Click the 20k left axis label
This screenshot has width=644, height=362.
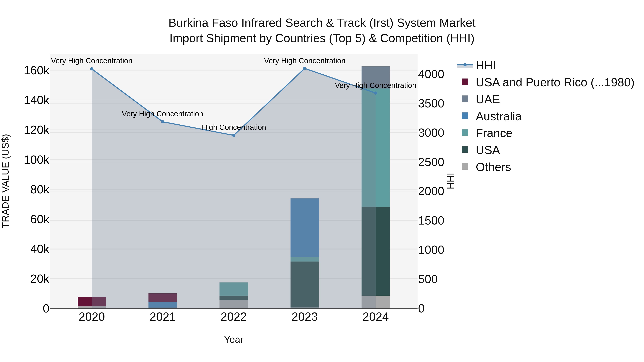click(x=40, y=279)
